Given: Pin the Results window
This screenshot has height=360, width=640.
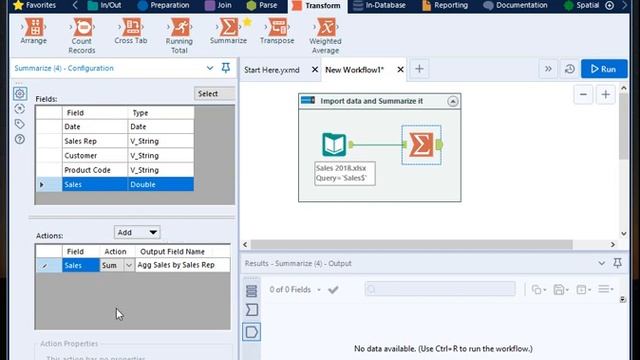Looking at the screenshot, I should click(x=618, y=263).
